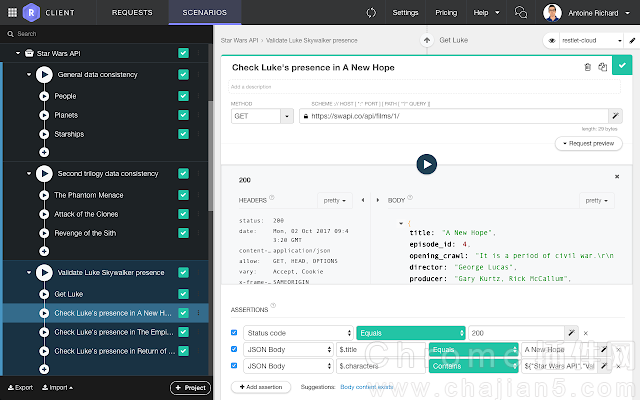Create a new Project

190,388
